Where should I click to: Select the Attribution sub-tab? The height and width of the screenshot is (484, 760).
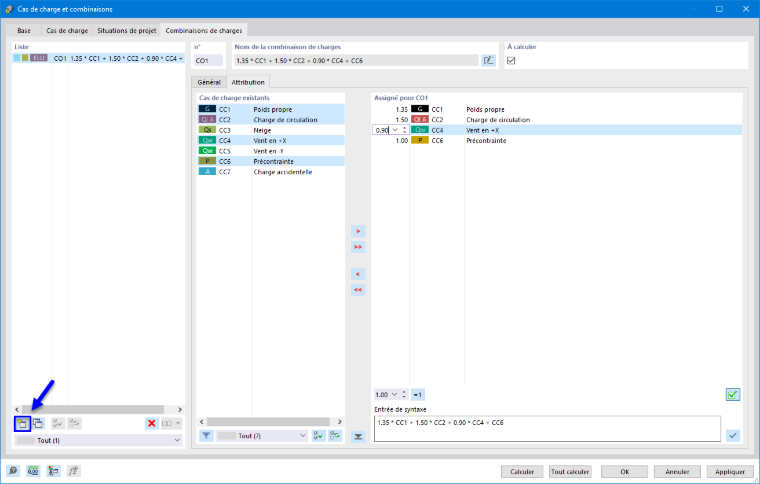tap(248, 82)
